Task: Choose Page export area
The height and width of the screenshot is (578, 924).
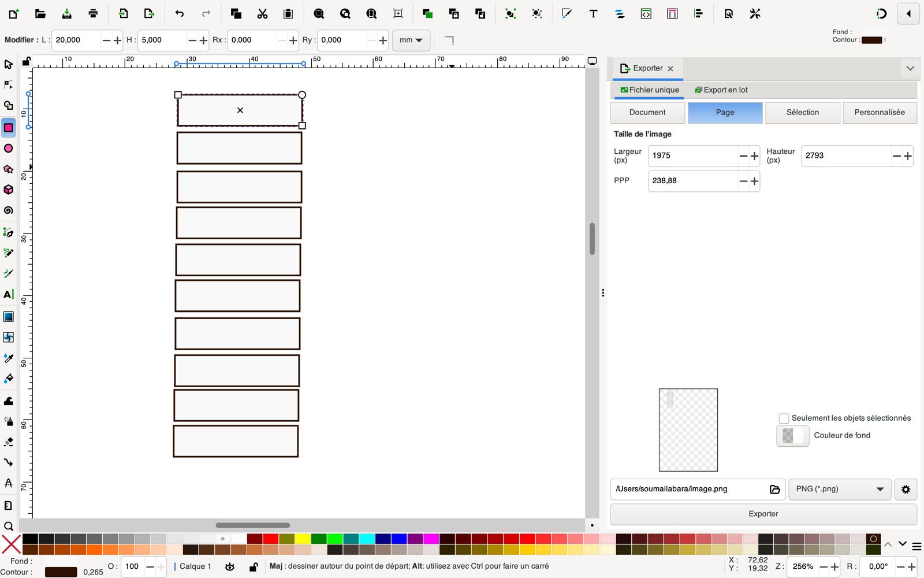Action: point(725,113)
